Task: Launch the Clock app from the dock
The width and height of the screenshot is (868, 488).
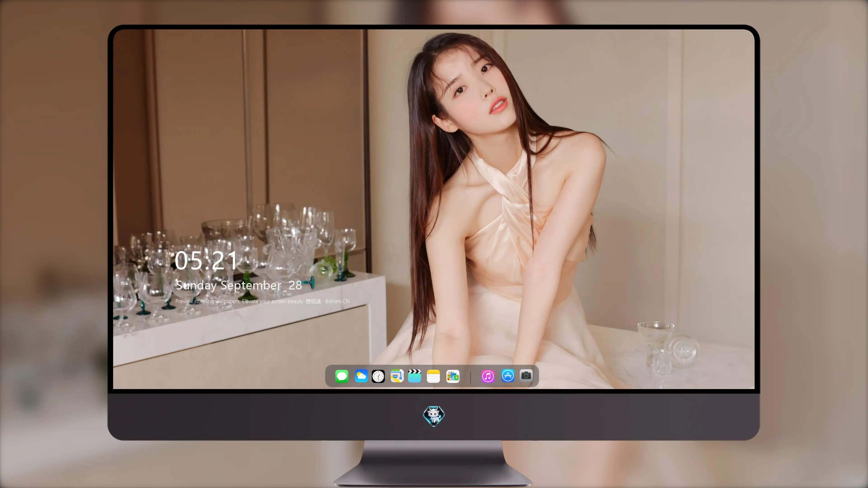Action: click(x=378, y=376)
